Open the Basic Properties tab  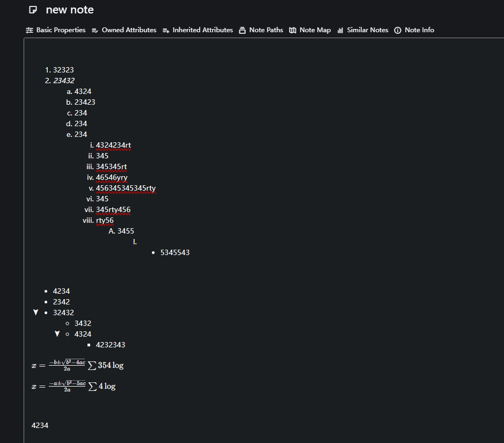(61, 30)
